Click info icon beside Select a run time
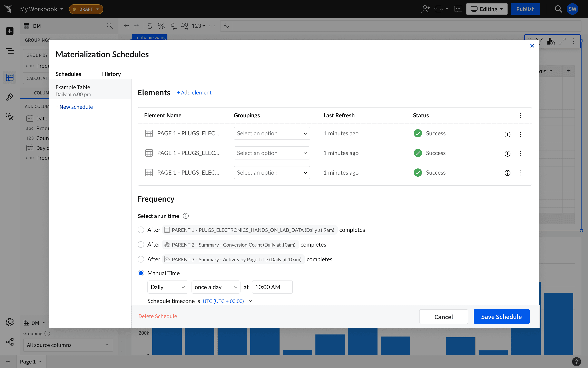Screen dimensions: 588x368 [x=186, y=216]
